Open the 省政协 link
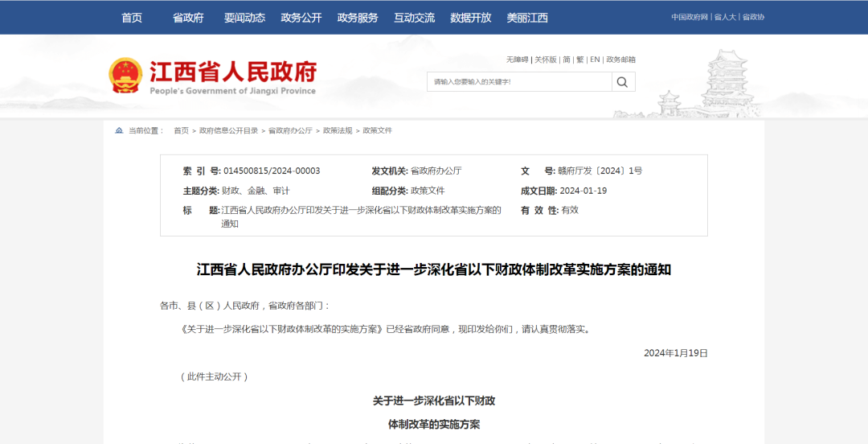Screen dimensions: 868x444 pyautogui.click(x=753, y=17)
